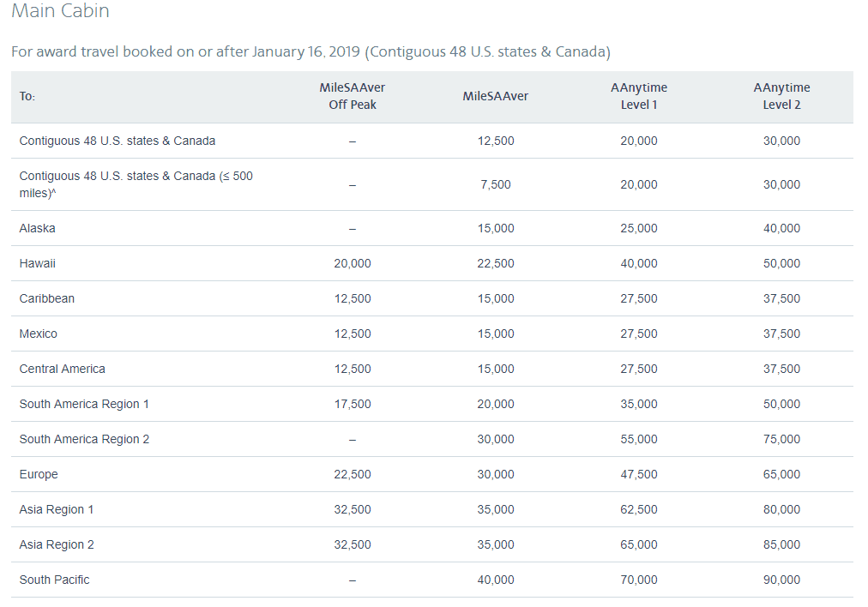
Task: Select the AAnytime Level 2 column header
Action: point(781,96)
